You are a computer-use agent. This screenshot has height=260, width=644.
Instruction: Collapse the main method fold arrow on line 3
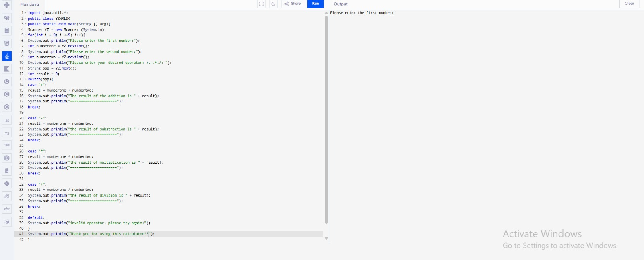tap(25, 24)
